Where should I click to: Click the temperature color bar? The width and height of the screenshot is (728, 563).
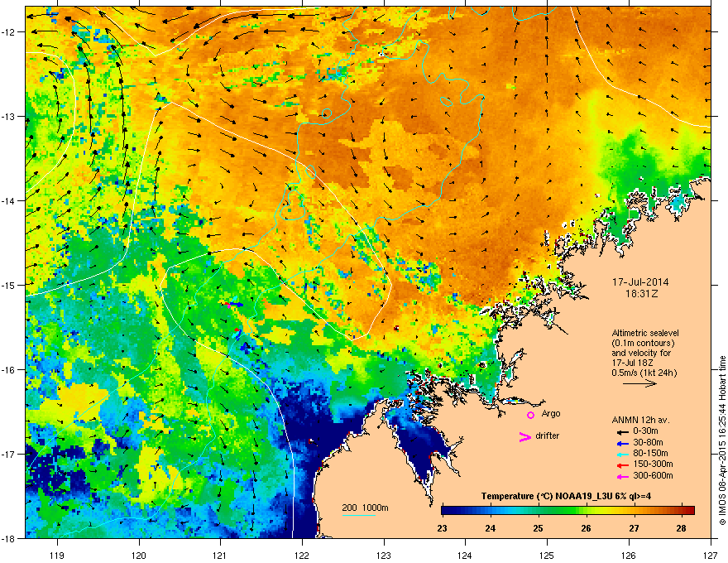(568, 510)
